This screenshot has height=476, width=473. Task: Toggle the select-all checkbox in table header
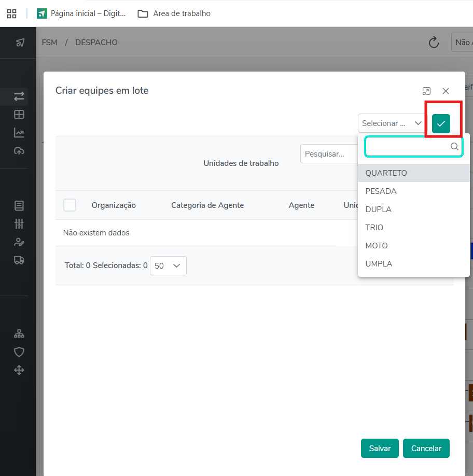click(69, 205)
